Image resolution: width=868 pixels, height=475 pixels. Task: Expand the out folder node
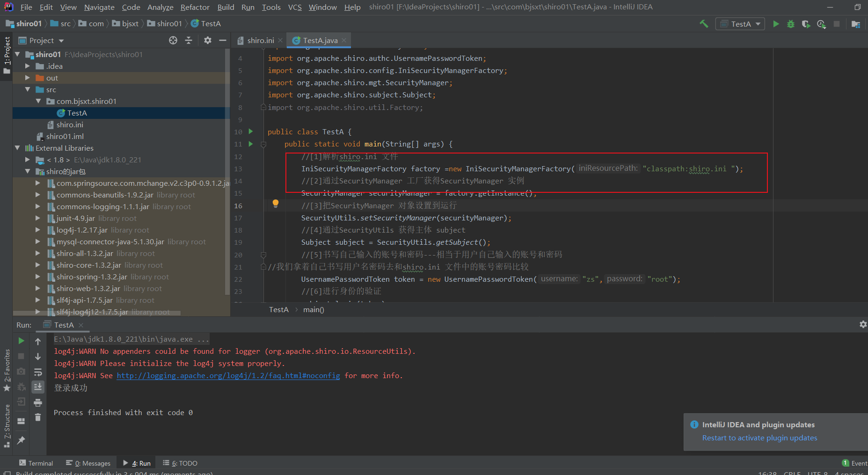[28, 78]
